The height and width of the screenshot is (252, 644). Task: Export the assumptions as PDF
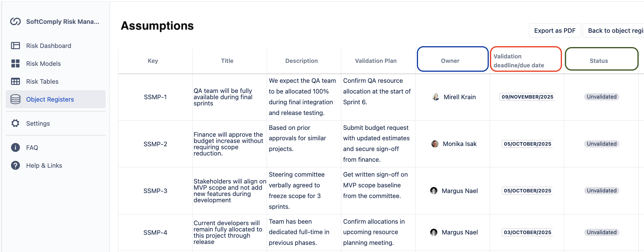(555, 31)
